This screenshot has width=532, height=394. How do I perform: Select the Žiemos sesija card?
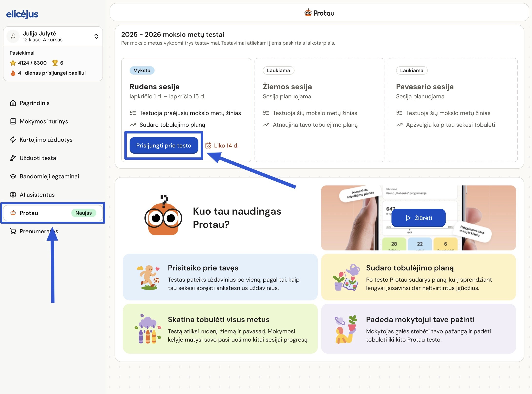pyautogui.click(x=319, y=110)
